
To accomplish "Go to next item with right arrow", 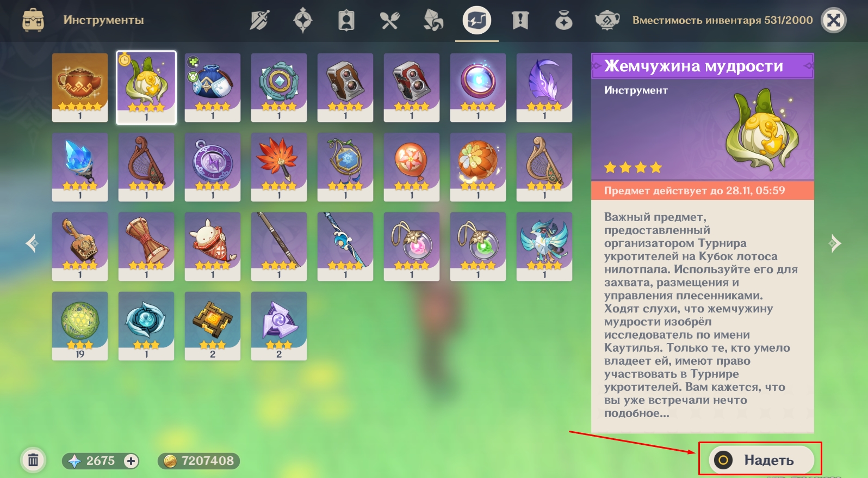I will pos(835,243).
